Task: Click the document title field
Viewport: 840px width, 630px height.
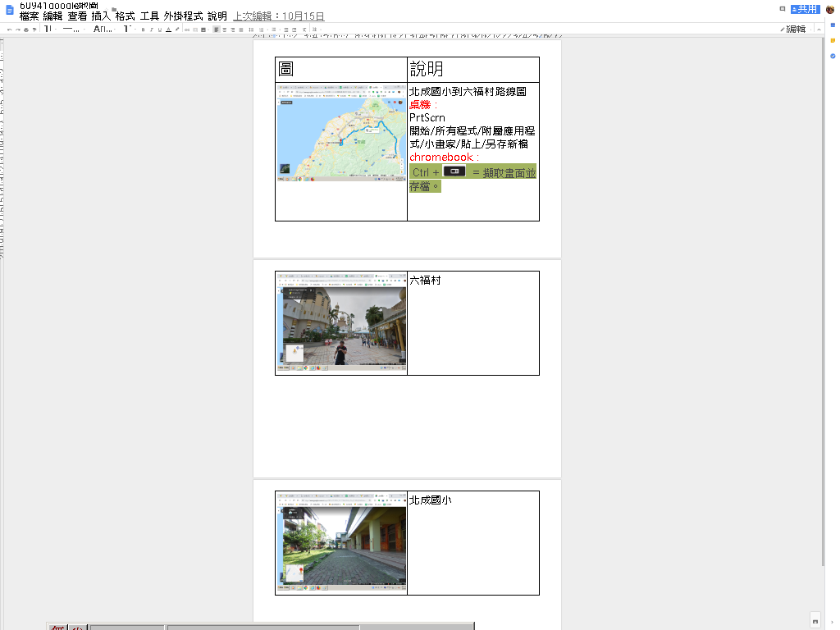Action: (59, 6)
